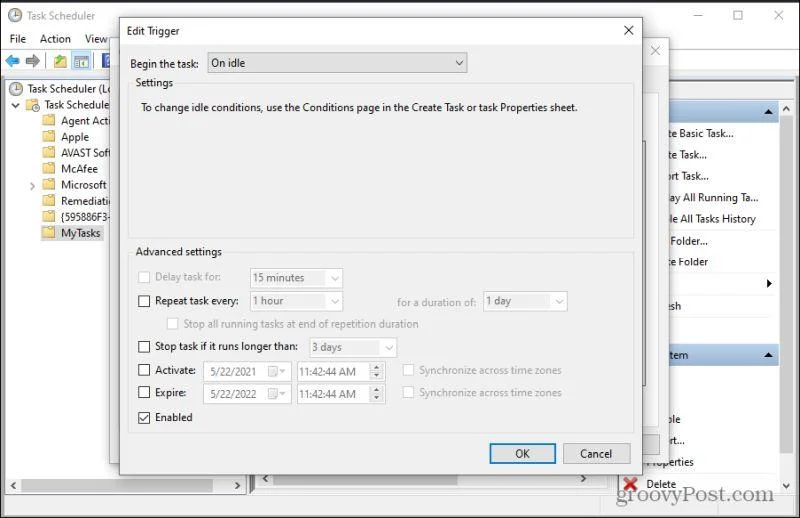This screenshot has width=800, height=518.
Task: Close the Edit Trigger dialog
Action: (x=629, y=31)
